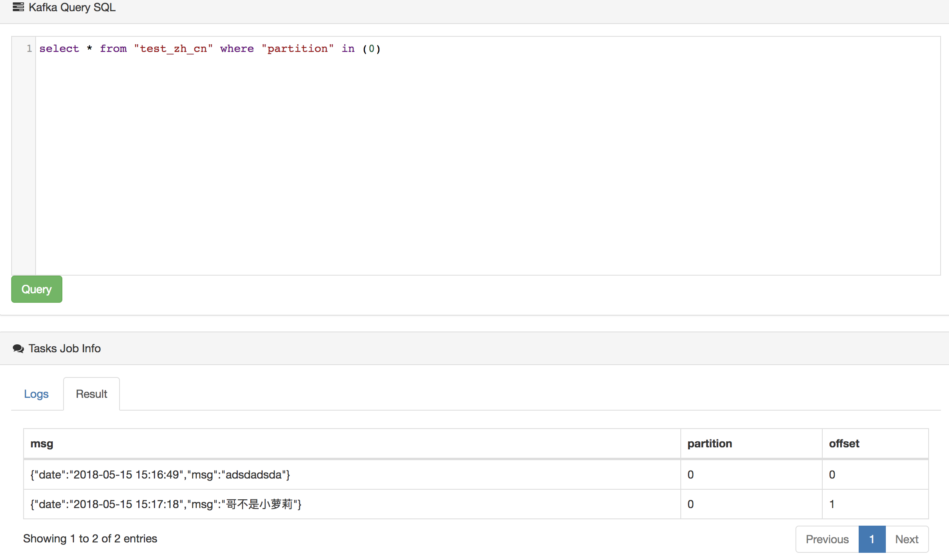
Task: Click the Tasks Job Info header text
Action: tap(64, 348)
